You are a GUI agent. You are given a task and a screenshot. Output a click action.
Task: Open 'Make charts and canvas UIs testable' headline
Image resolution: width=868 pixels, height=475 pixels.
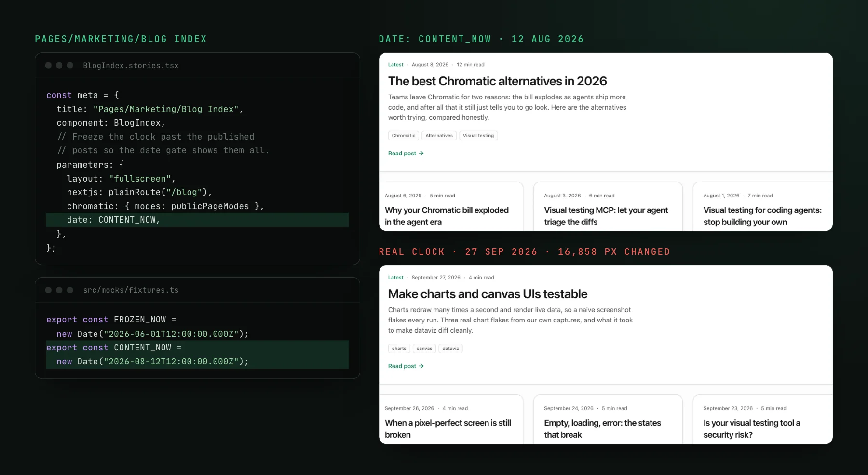click(488, 294)
